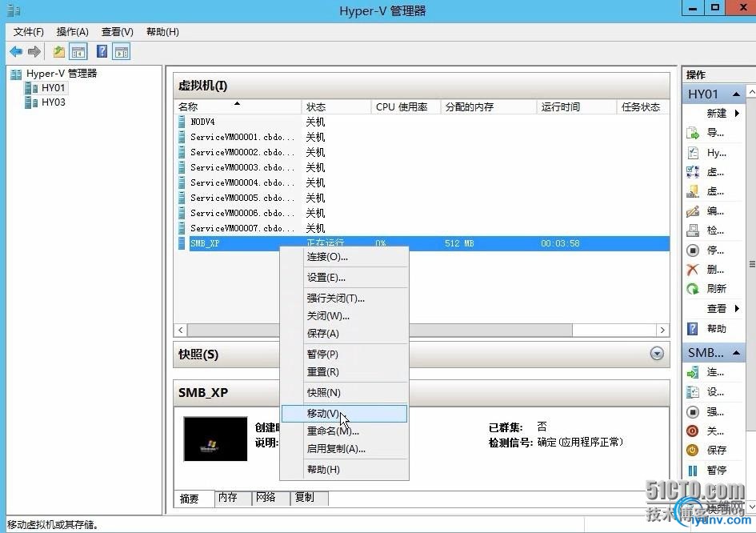Screen dimensions: 756x533
Task: Choose 保存(A) in the context menu
Action: click(x=344, y=333)
